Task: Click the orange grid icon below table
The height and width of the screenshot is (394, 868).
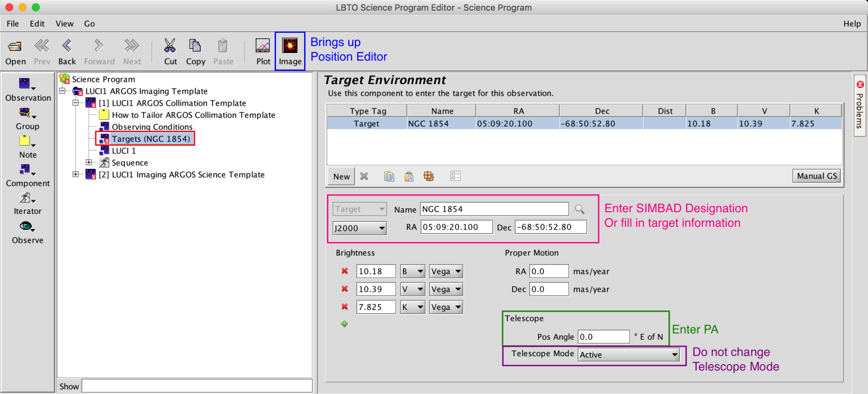Action: point(428,176)
